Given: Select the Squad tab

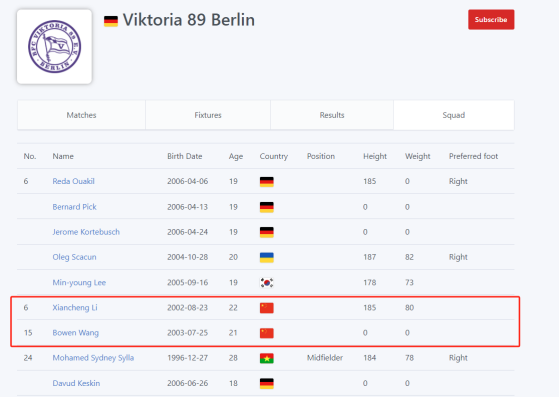Looking at the screenshot, I should [x=454, y=115].
